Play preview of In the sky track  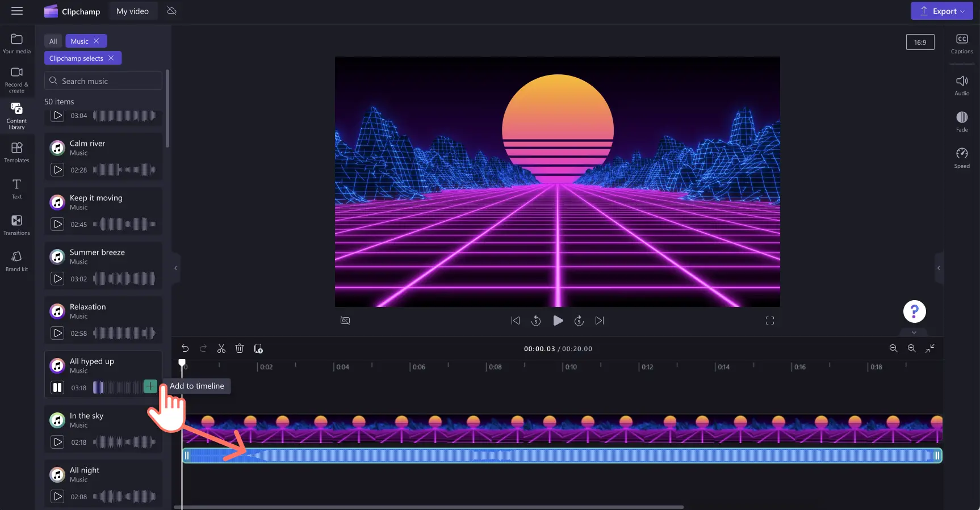coord(57,442)
